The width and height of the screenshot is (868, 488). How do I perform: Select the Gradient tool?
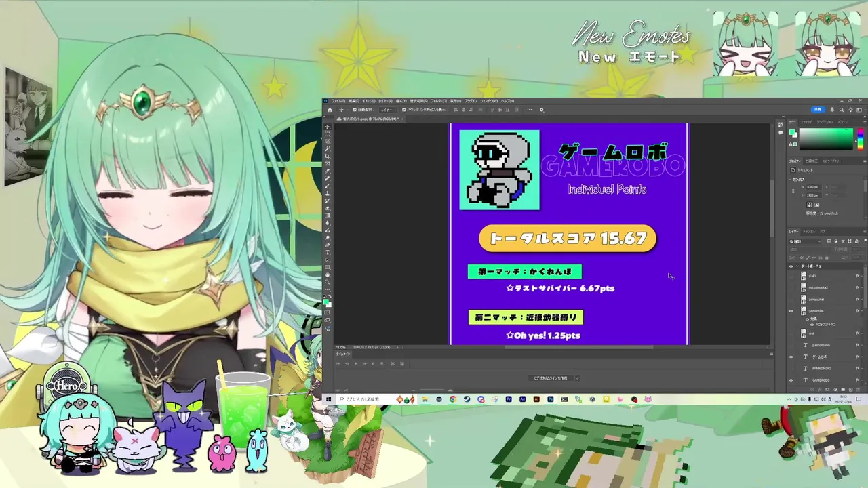(329, 216)
